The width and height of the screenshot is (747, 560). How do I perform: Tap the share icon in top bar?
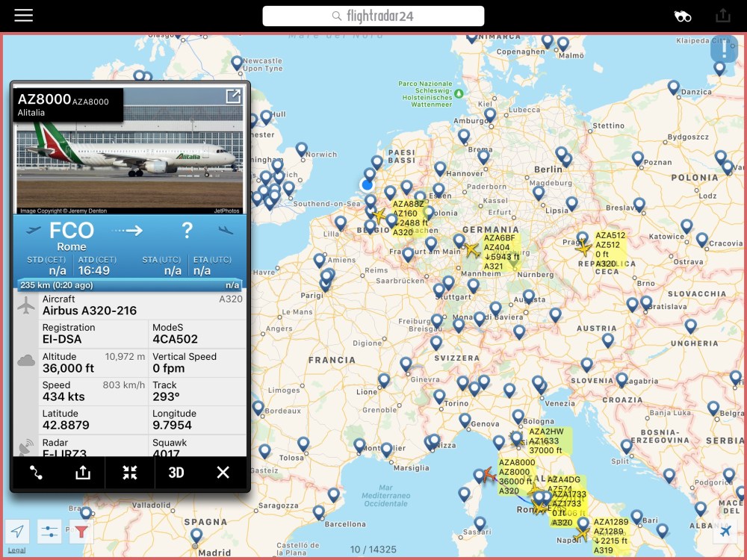click(722, 16)
